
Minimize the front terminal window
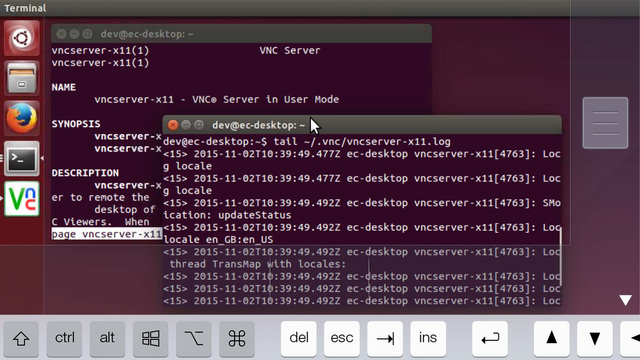click(186, 125)
